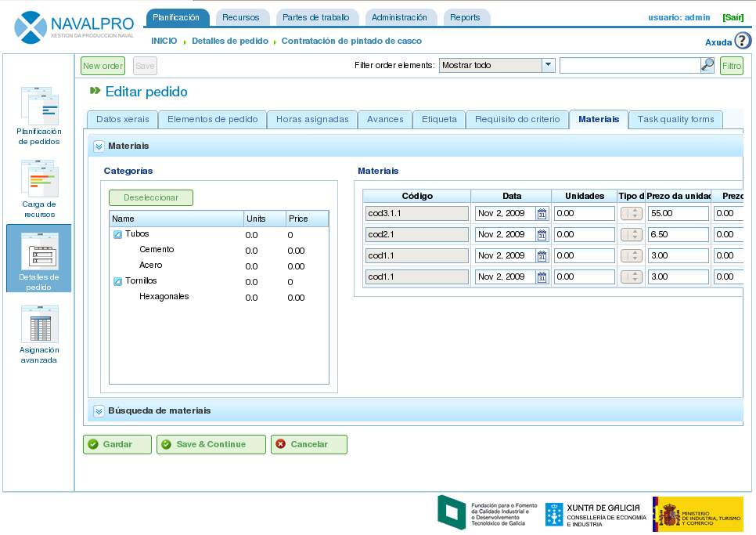Screen dimensions: 756x535
Task: Collapse the Tubos category tree node
Action: [118, 234]
